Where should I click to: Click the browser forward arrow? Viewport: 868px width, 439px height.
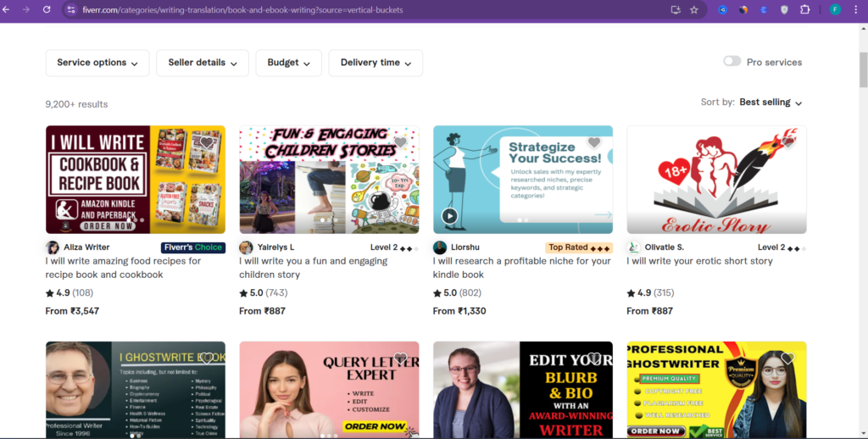pyautogui.click(x=26, y=9)
